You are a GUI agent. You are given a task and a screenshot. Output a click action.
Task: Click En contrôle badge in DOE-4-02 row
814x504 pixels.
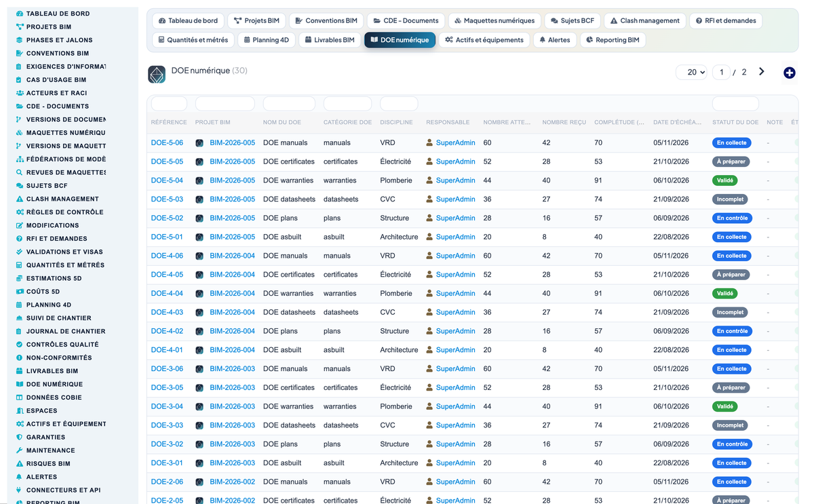tap(732, 331)
